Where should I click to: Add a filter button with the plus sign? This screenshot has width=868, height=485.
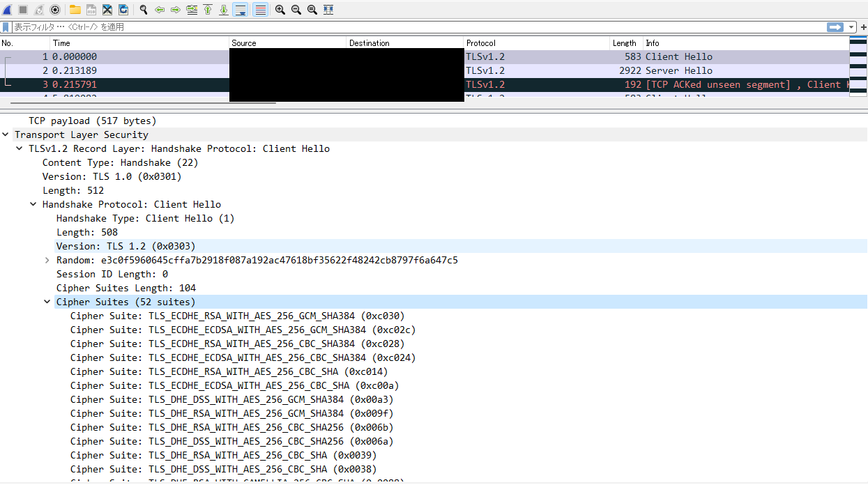point(864,27)
